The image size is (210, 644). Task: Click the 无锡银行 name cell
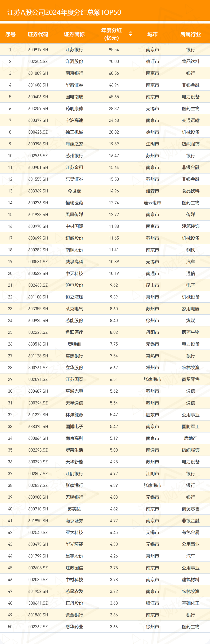click(74, 497)
